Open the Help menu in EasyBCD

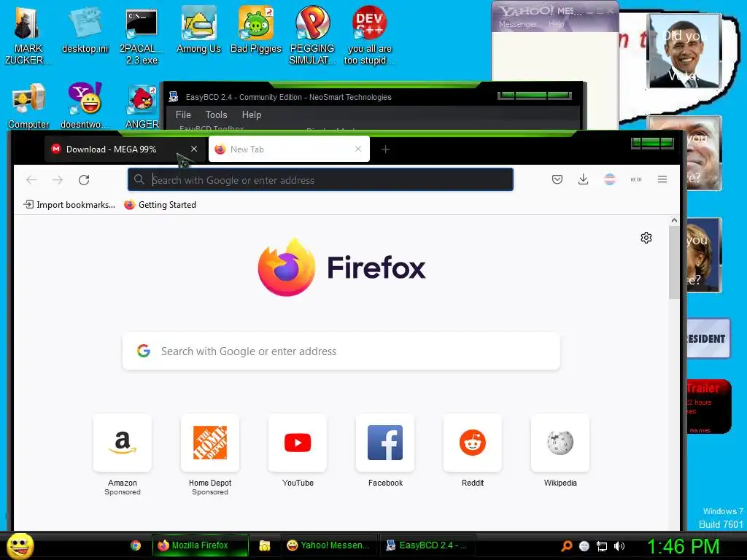(x=252, y=114)
